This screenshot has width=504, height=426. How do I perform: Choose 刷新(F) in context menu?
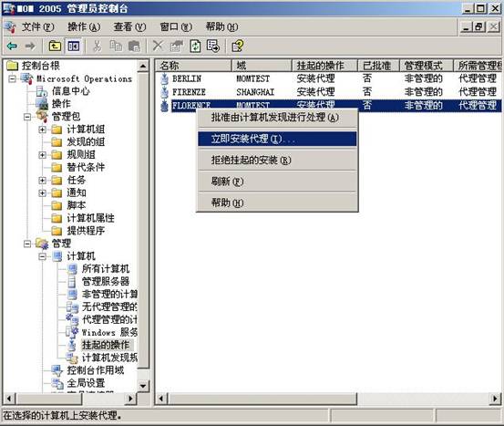pos(277,182)
